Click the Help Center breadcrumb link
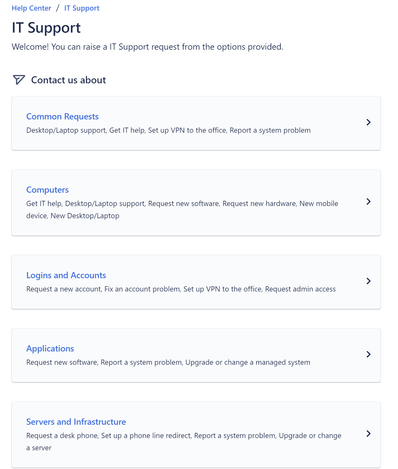Viewport: 398px width, 469px height. click(x=31, y=8)
